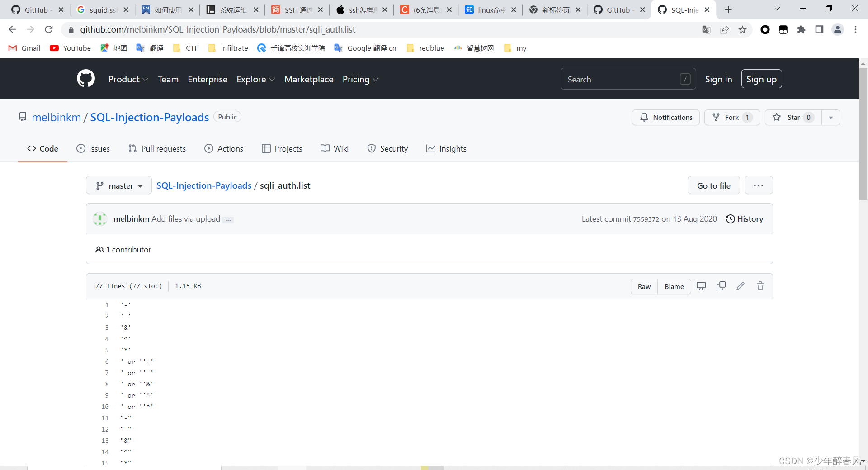
Task: Open commit 7559372 link
Action: (x=646, y=219)
